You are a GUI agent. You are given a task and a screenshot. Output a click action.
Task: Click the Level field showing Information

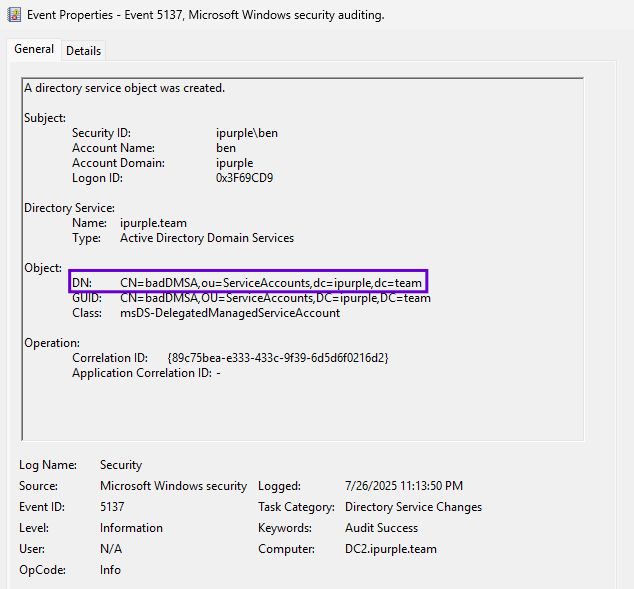[131, 528]
